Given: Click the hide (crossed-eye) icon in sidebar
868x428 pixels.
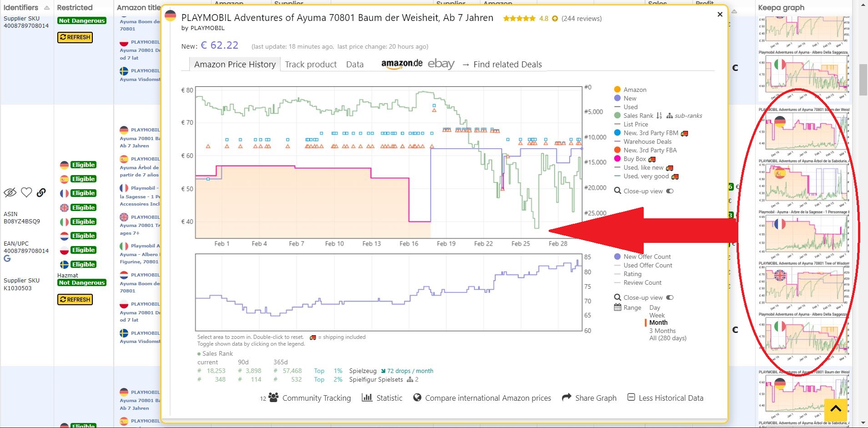Looking at the screenshot, I should click(10, 192).
